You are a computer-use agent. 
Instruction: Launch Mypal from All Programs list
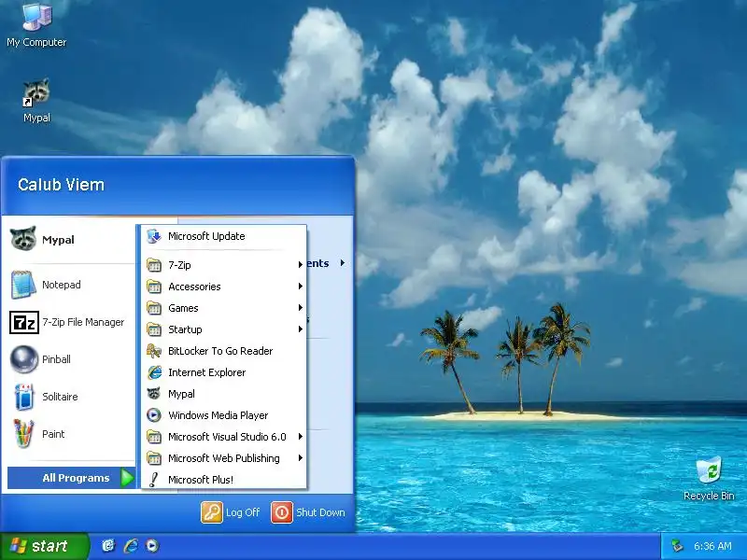224,394
